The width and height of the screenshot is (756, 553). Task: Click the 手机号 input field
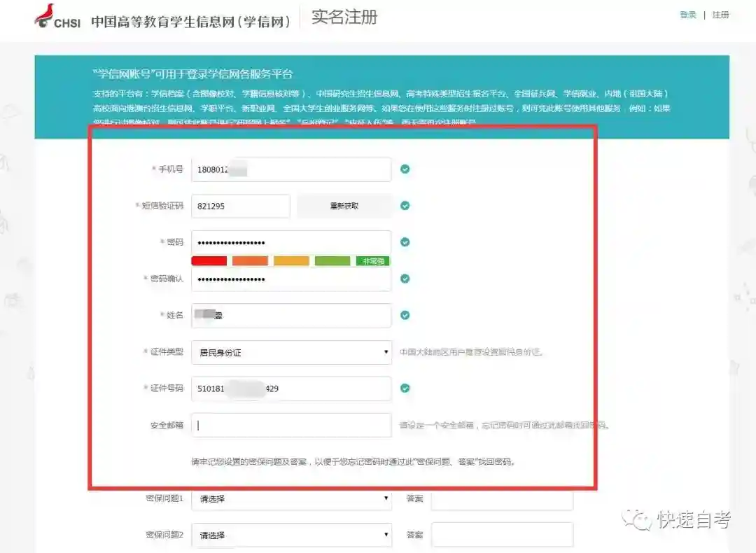tap(290, 169)
